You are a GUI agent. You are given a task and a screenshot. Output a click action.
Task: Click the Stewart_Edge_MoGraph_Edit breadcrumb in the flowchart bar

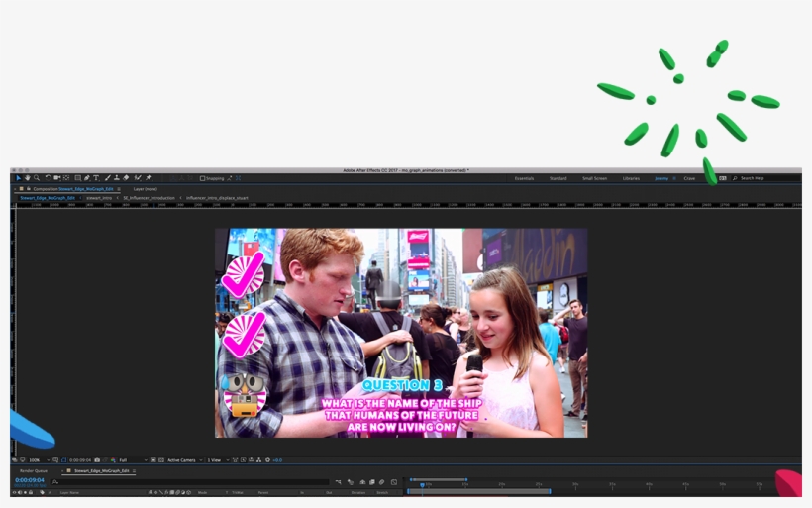pyautogui.click(x=48, y=198)
